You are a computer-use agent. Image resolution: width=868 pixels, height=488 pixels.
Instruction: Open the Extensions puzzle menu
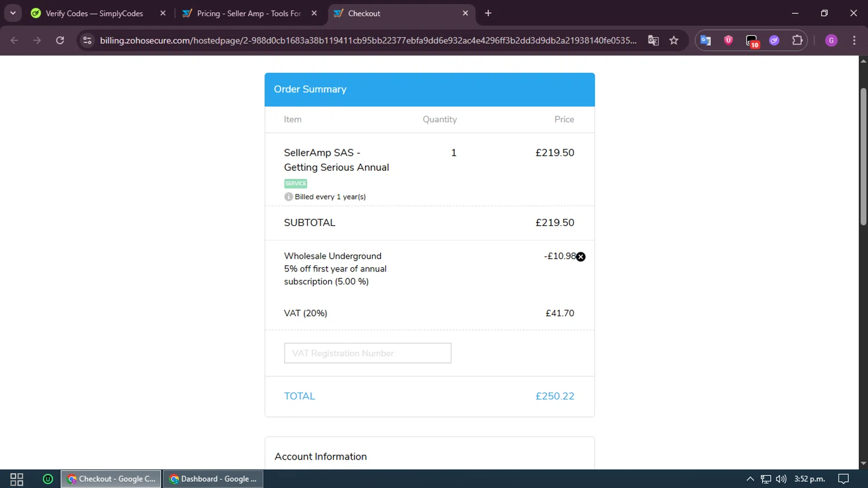coord(797,41)
